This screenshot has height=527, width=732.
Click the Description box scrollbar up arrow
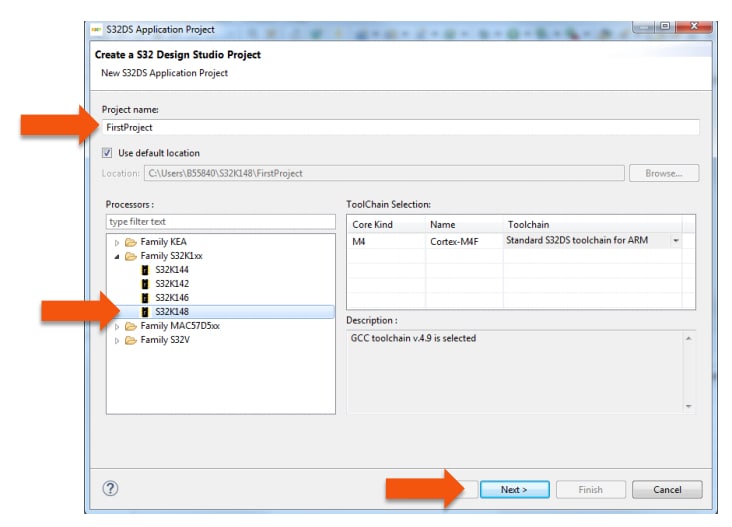(688, 339)
